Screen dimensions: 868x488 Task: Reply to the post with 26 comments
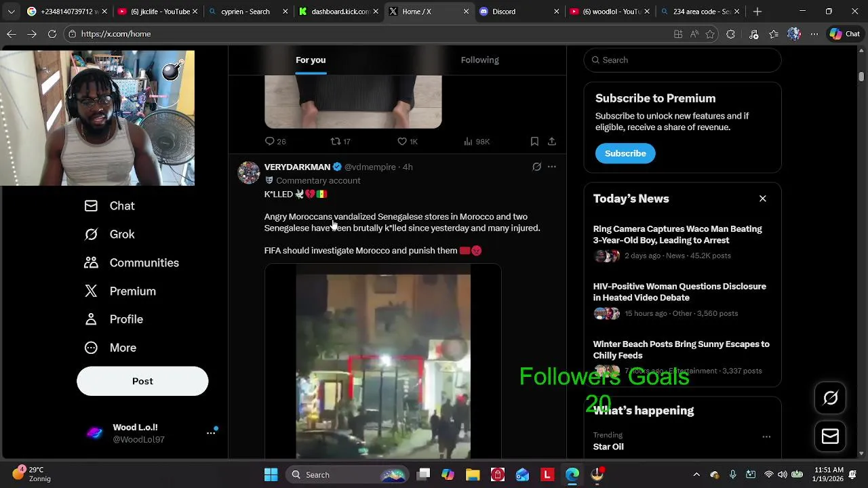pos(275,142)
